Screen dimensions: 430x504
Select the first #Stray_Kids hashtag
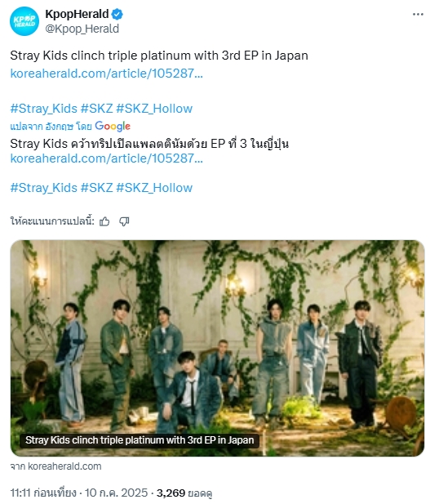[x=44, y=109]
